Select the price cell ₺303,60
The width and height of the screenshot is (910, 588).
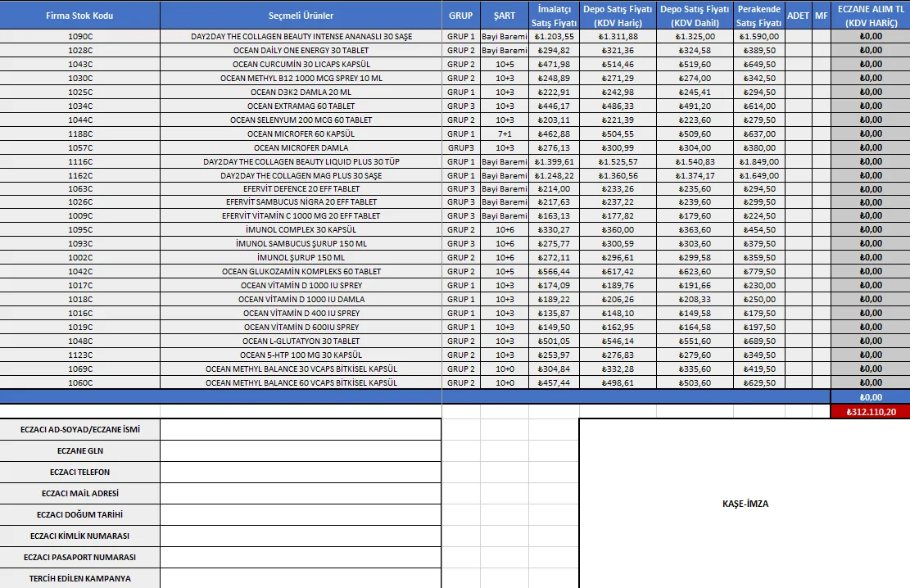695,243
